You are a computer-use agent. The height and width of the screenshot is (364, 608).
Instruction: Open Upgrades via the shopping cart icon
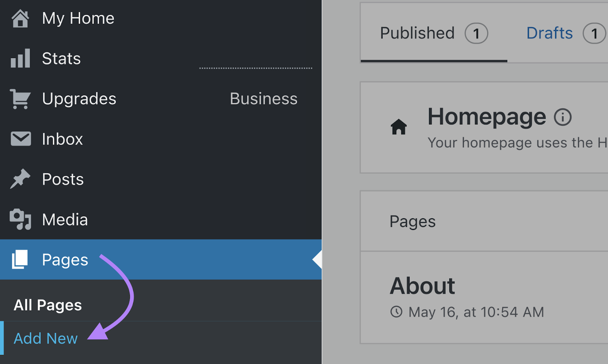[20, 99]
